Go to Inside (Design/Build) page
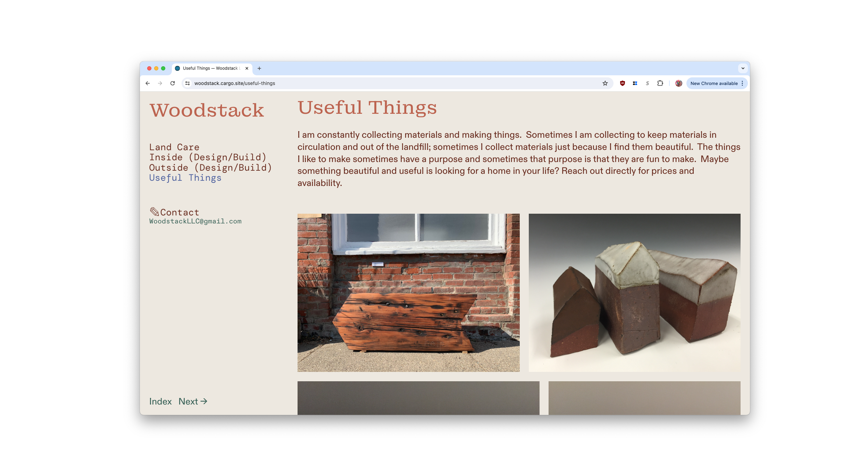The height and width of the screenshot is (468, 868). [208, 157]
